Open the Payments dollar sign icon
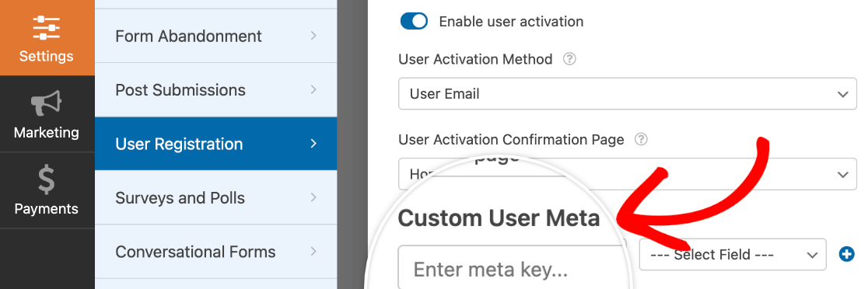This screenshot has height=289, width=868. (x=47, y=181)
